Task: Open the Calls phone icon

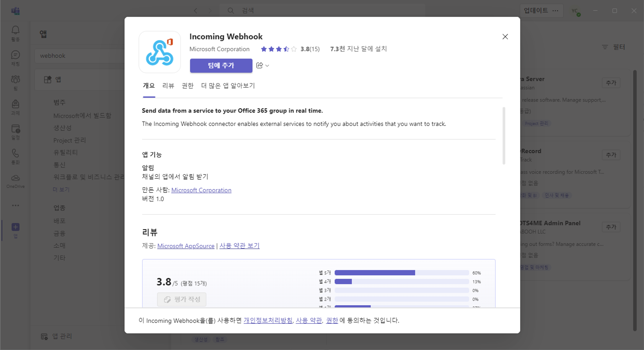Action: (15, 153)
